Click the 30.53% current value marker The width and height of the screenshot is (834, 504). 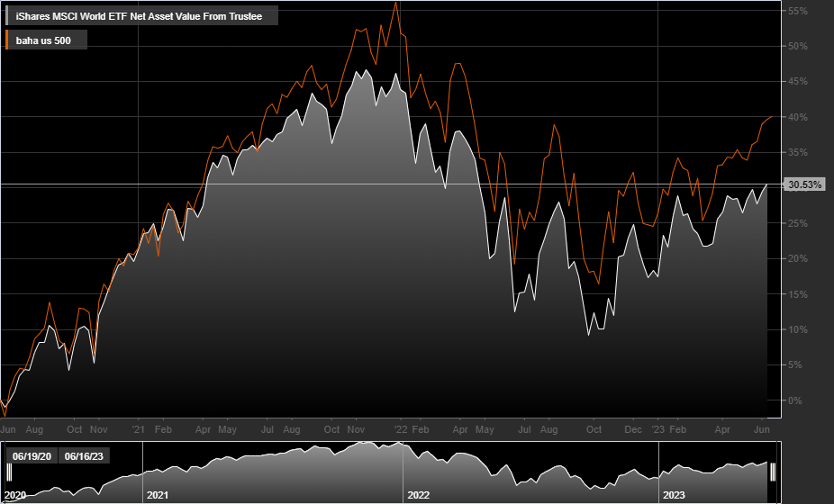point(804,184)
